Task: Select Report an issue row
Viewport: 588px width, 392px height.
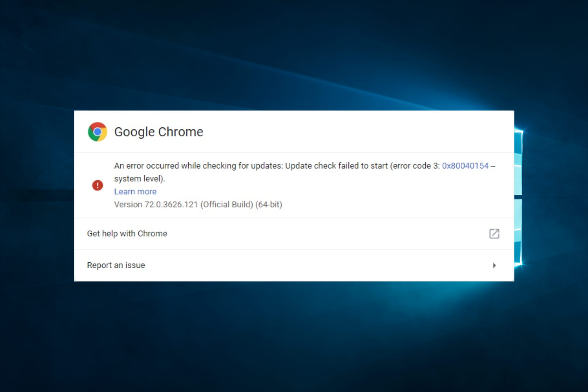Action: [294, 265]
